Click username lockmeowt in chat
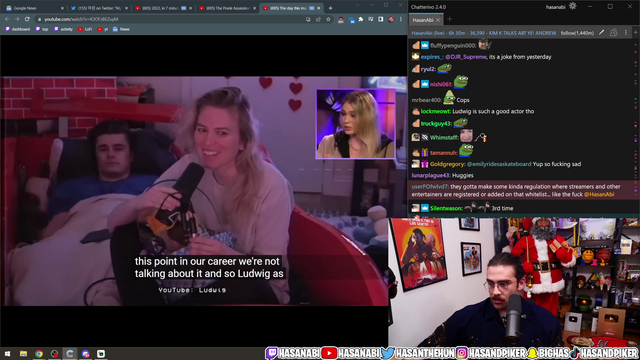This screenshot has height=360, width=640. point(435,111)
